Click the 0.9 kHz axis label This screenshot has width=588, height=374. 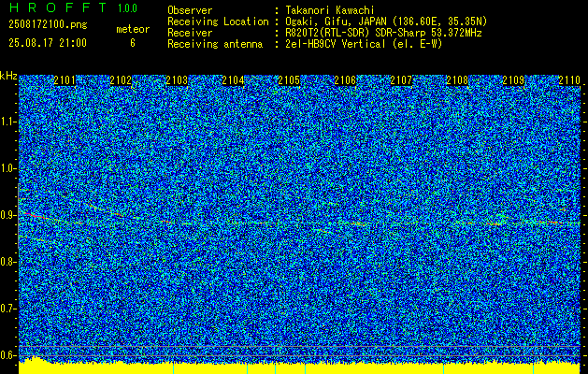coord(7,215)
